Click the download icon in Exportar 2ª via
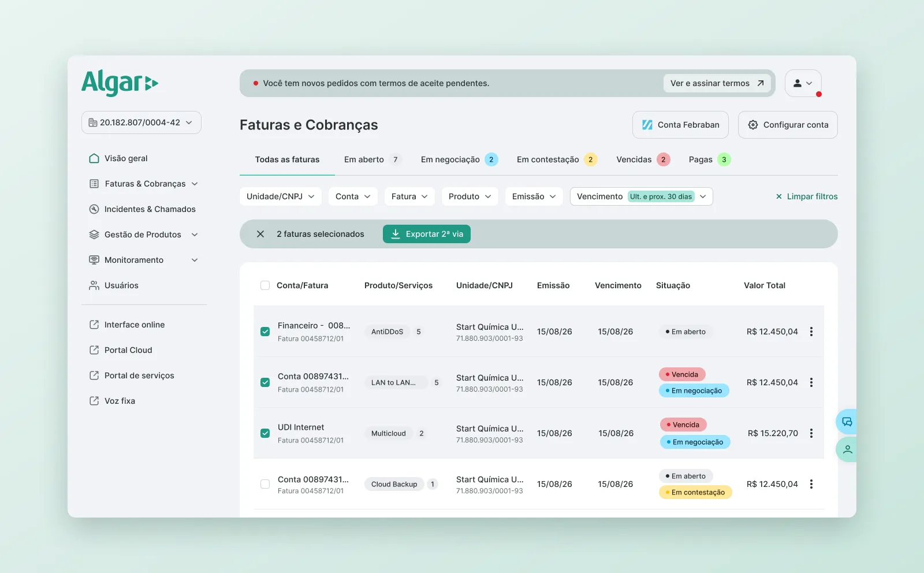This screenshot has height=573, width=924. tap(396, 234)
